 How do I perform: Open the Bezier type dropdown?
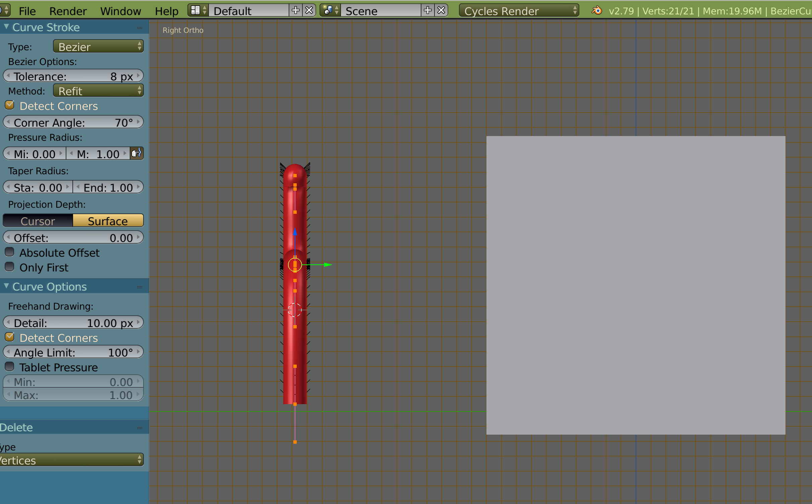(98, 47)
